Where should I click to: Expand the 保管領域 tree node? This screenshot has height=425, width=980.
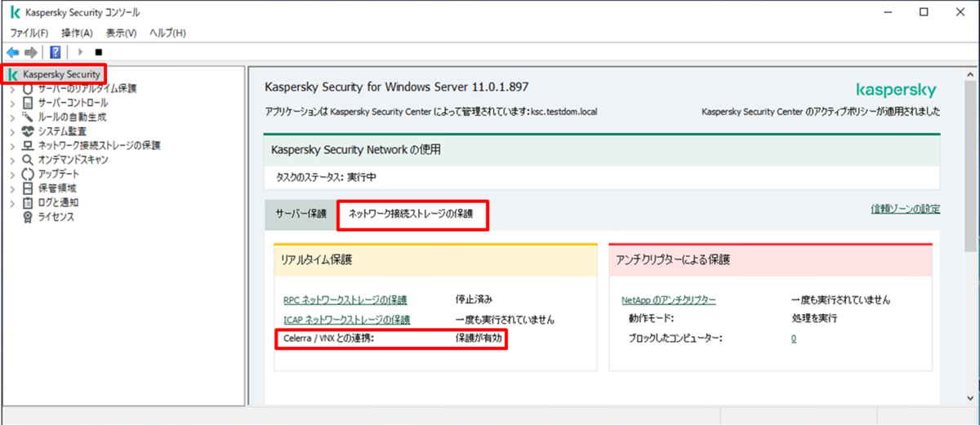pos(12,188)
